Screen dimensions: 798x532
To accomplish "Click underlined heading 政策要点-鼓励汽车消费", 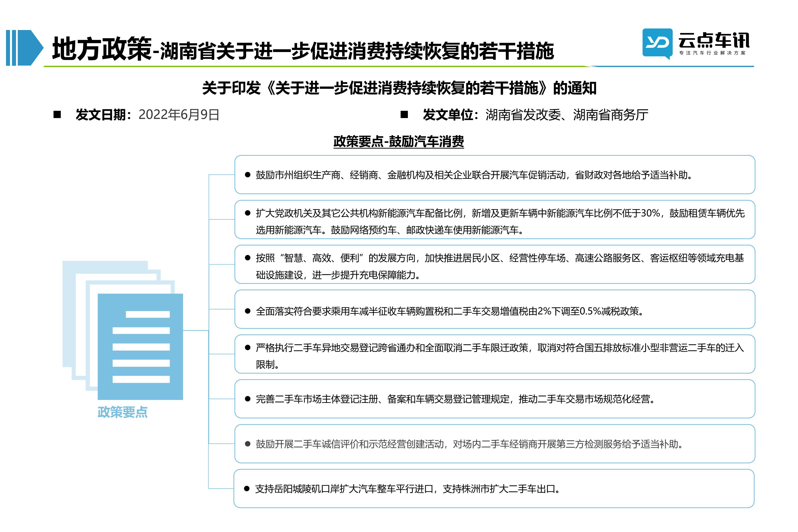I will [x=398, y=142].
